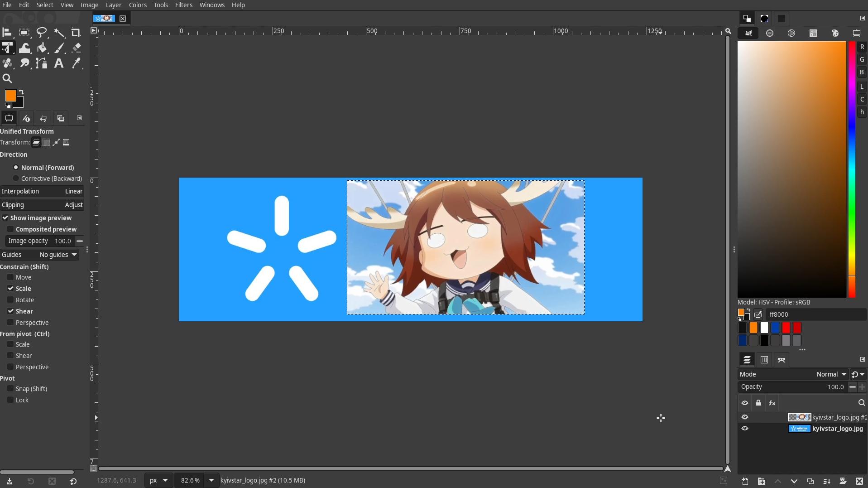Select the Fuzzy Select magic wand tool
The image size is (868, 488).
[59, 33]
